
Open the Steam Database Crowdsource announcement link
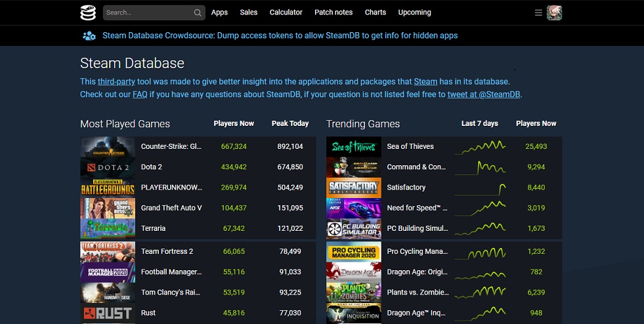(280, 35)
